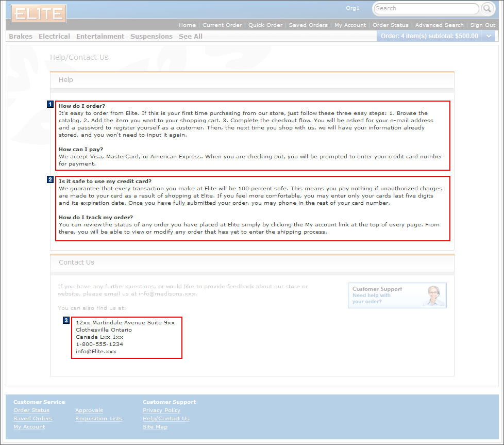Open the Current Order page
This screenshot has height=445, width=504.
click(x=222, y=25)
